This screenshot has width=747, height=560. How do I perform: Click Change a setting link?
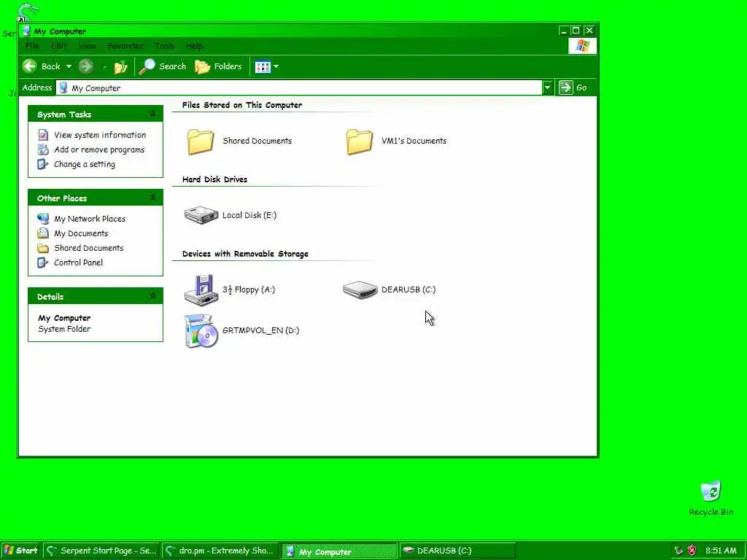pos(85,164)
